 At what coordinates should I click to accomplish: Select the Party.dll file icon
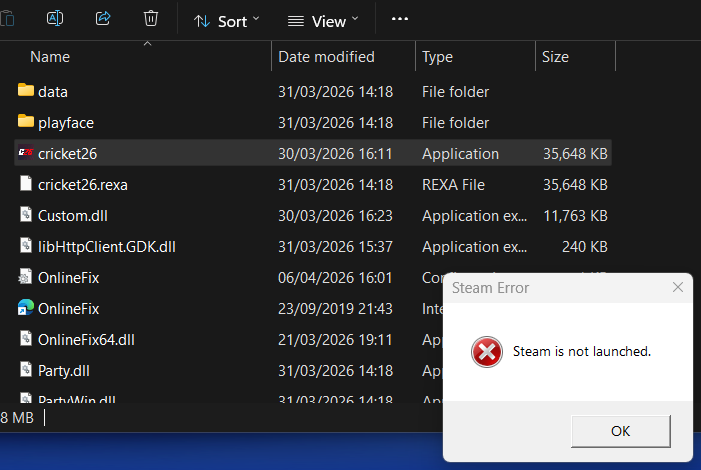pyautogui.click(x=26, y=369)
